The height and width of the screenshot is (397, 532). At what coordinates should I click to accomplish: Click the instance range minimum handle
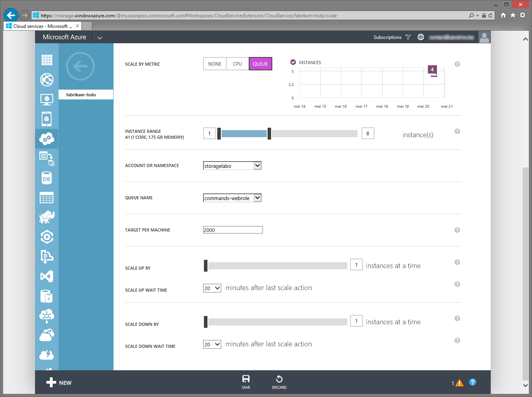point(219,134)
